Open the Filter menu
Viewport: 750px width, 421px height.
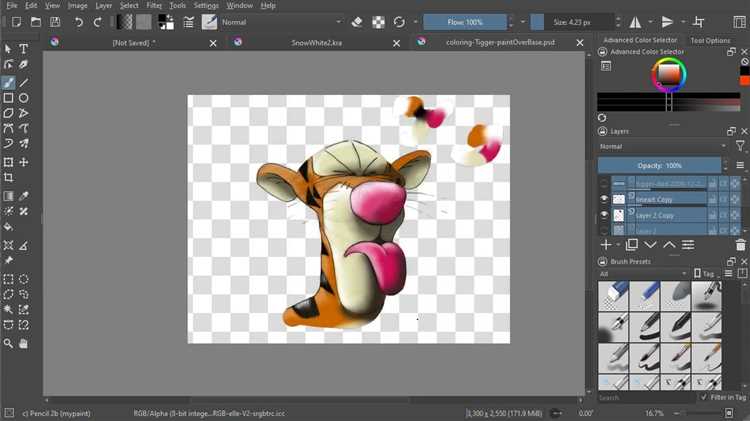click(154, 6)
